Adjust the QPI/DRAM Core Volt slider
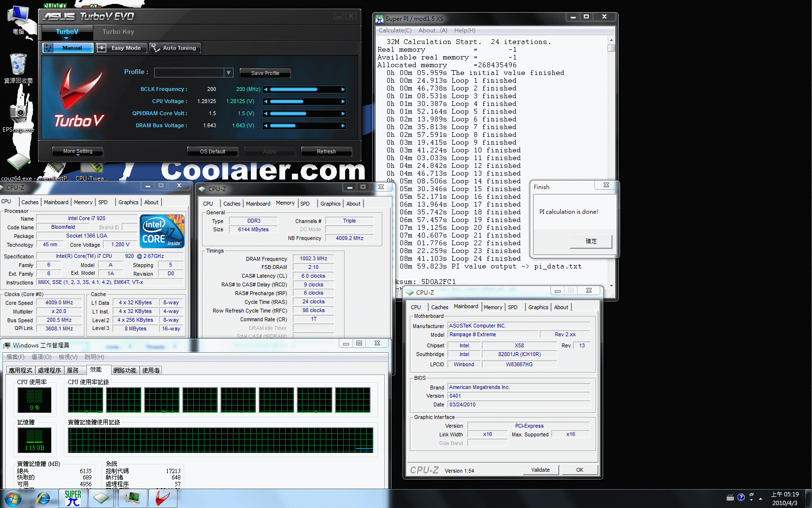 (x=304, y=114)
